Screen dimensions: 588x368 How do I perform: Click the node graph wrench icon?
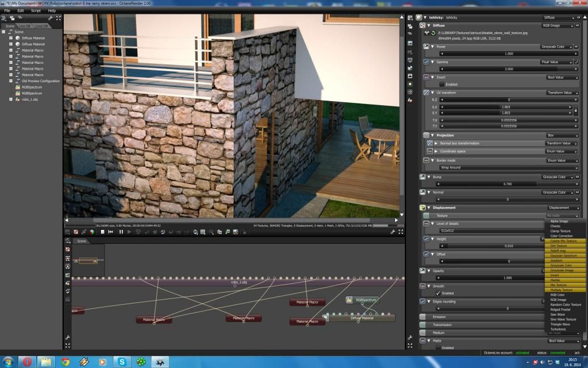tap(68, 338)
